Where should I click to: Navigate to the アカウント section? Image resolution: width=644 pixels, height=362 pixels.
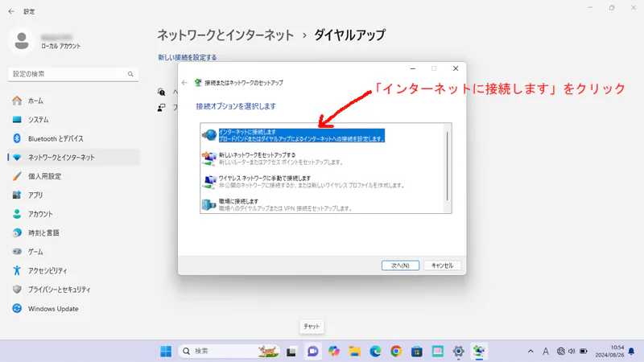pyautogui.click(x=40, y=214)
